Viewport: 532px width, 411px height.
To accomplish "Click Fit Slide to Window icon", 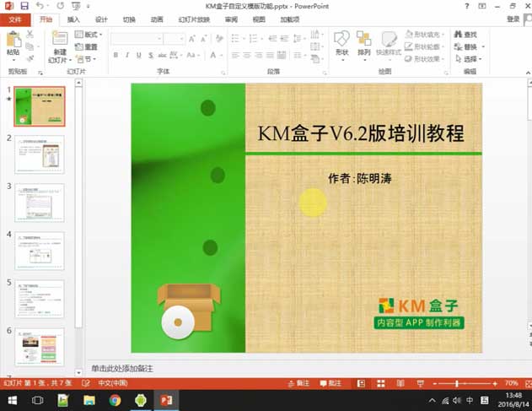I will point(528,383).
